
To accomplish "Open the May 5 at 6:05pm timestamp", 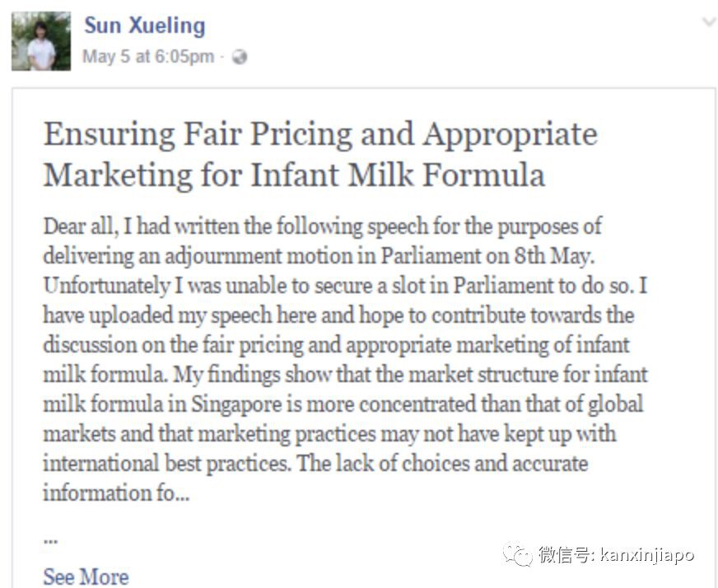I will 148,57.
